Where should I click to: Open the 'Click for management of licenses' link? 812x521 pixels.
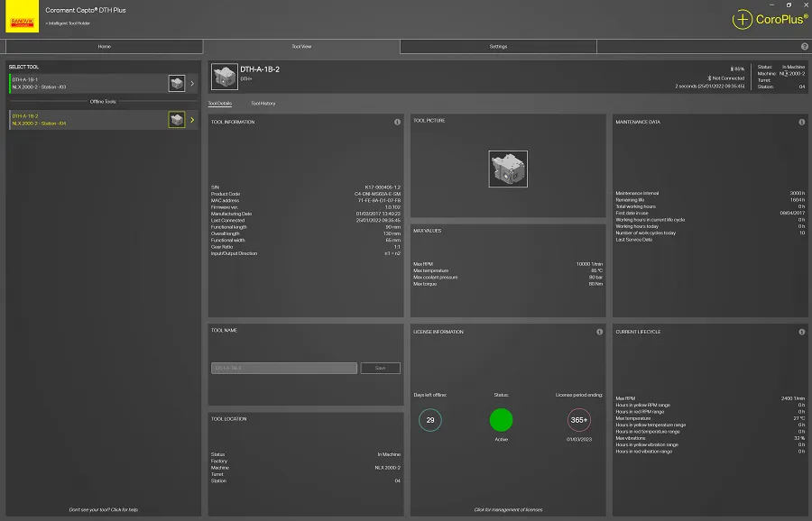pyautogui.click(x=508, y=509)
